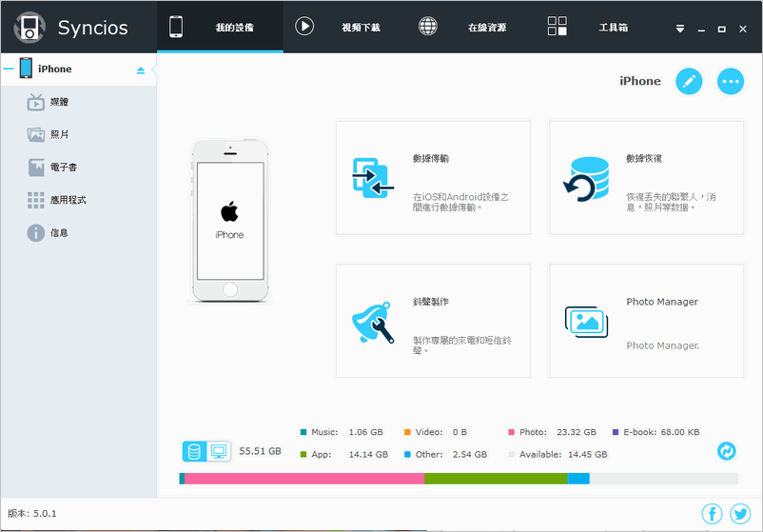Image resolution: width=763 pixels, height=532 pixels.
Task: Collapse the iPhone device tree node
Action: tap(9, 69)
